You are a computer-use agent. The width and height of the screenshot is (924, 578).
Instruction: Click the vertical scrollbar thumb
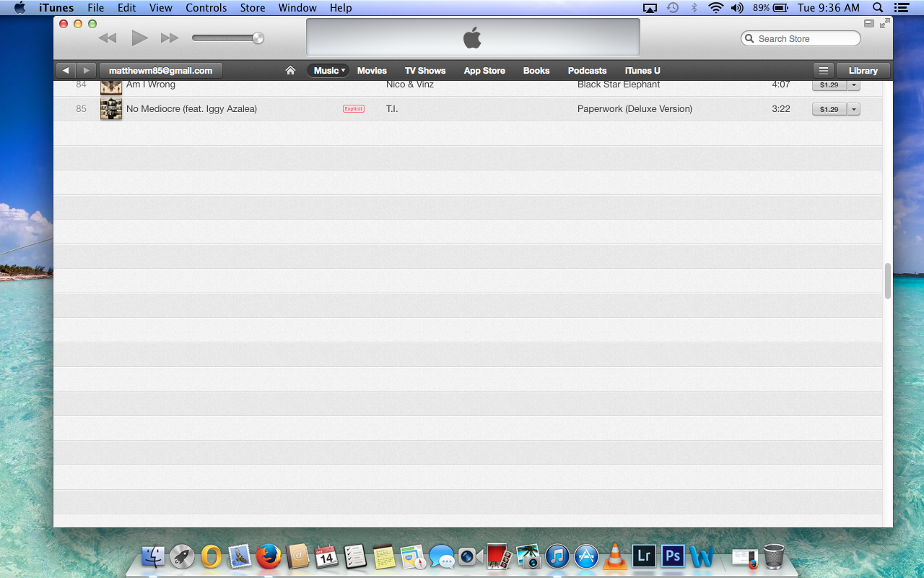888,282
